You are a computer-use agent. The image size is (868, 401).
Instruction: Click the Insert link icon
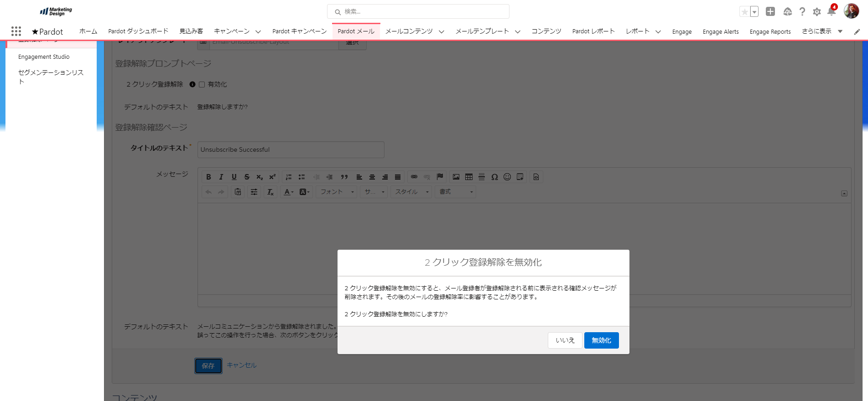point(414,177)
